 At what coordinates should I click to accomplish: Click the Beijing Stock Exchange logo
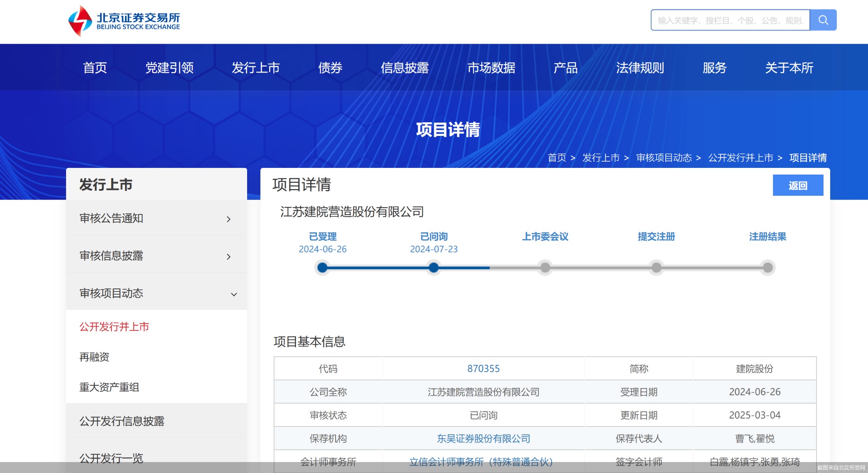click(x=124, y=20)
